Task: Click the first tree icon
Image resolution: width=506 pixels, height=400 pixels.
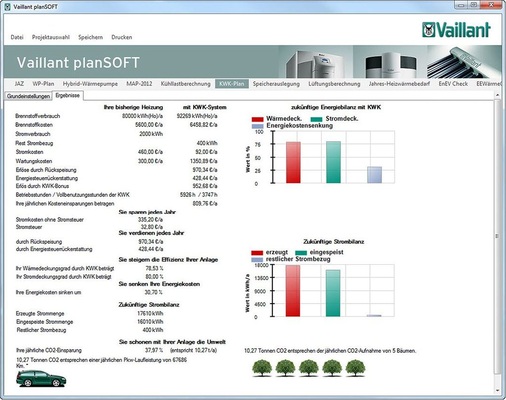Action: click(x=262, y=368)
